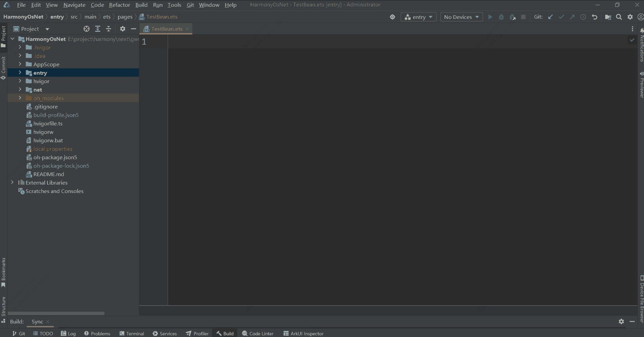Minimize the Build panel

pyautogui.click(x=632, y=321)
